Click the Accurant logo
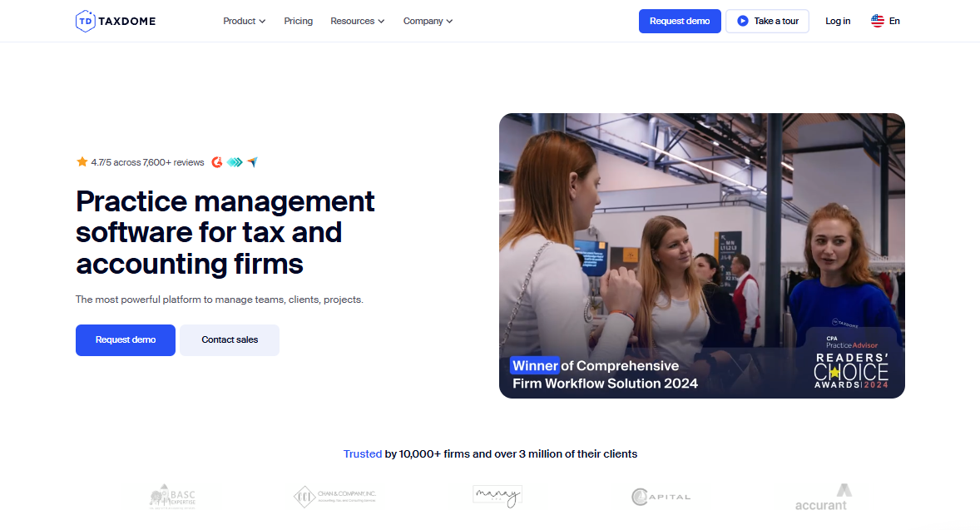The width and height of the screenshot is (980, 530). [823, 497]
